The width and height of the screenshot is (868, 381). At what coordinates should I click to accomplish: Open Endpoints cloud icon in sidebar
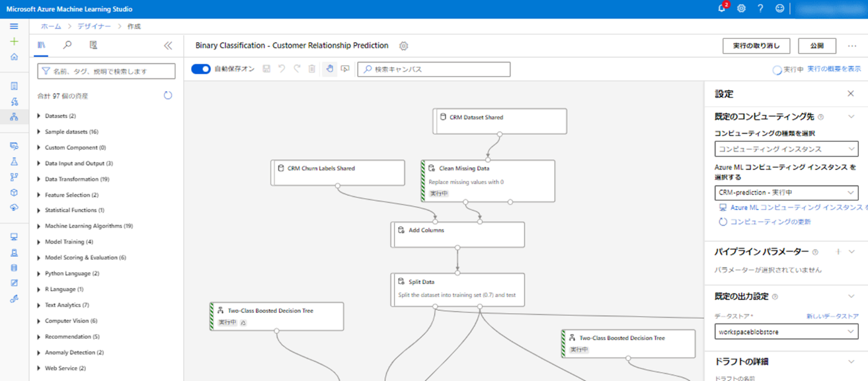(x=14, y=208)
